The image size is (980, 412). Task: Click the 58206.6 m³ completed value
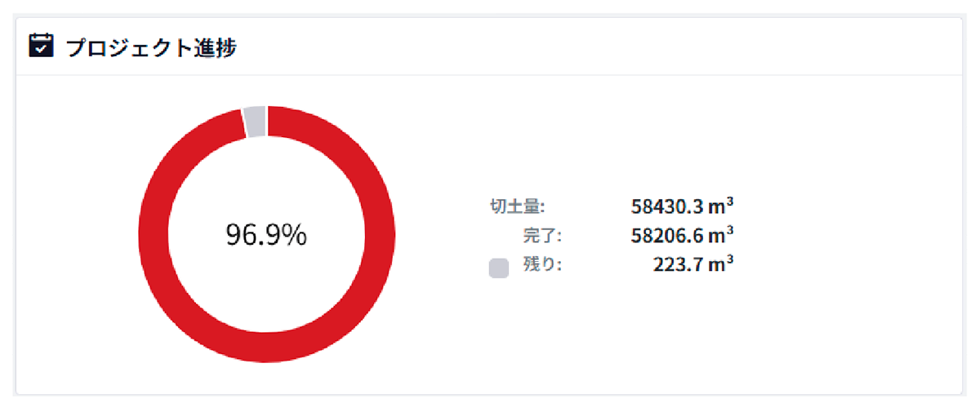pos(682,235)
